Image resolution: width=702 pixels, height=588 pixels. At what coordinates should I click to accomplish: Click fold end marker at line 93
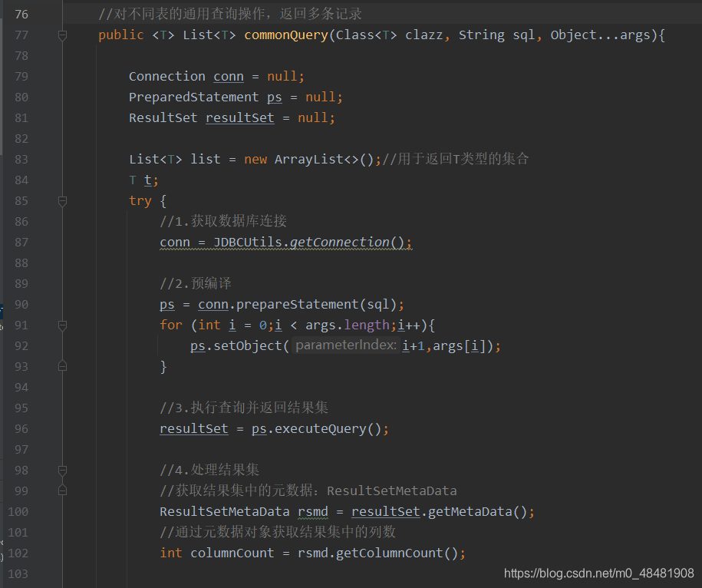point(63,366)
